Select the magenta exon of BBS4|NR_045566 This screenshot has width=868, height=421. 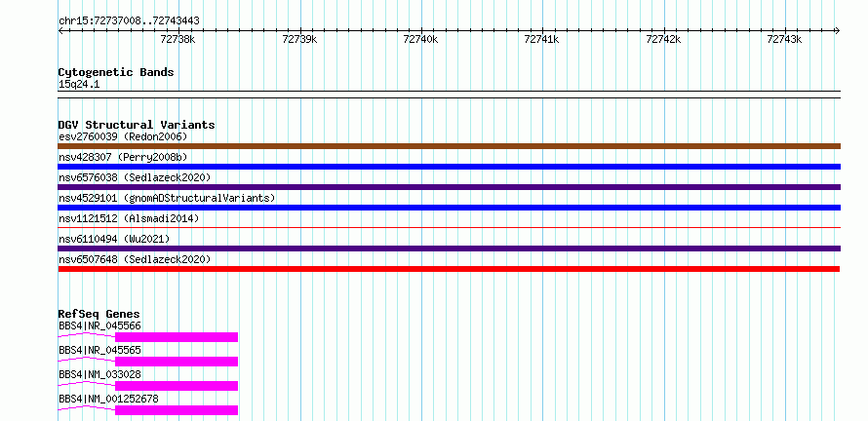pos(176,337)
